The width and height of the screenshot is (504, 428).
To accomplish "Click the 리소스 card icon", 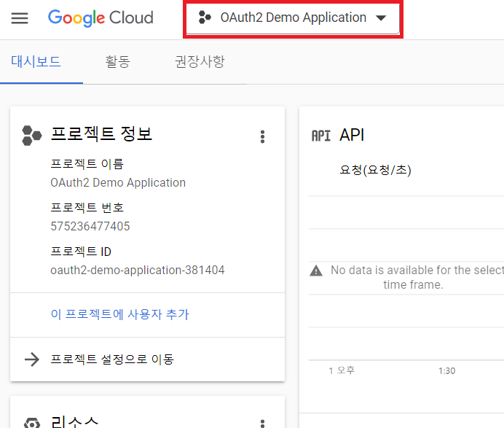I will [x=32, y=423].
